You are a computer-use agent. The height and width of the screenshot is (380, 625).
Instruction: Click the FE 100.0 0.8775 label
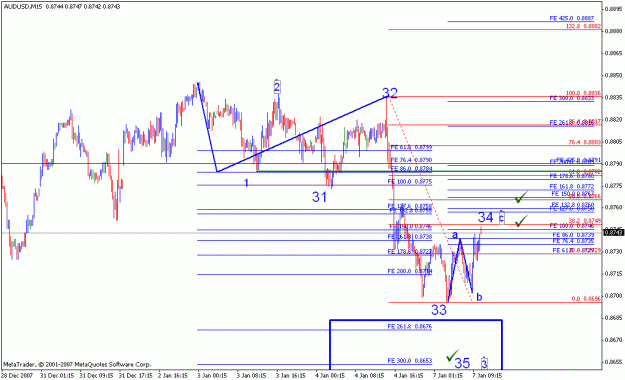pyautogui.click(x=410, y=181)
